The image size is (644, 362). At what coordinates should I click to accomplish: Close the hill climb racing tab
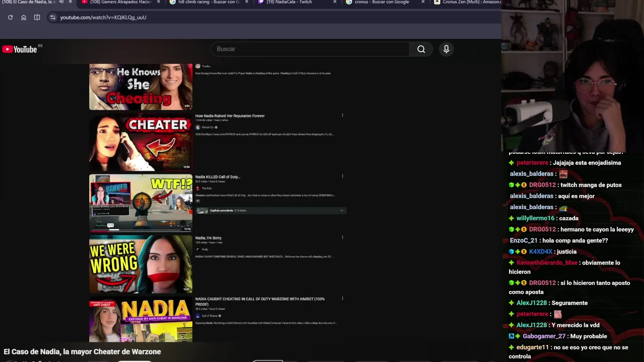pos(247,2)
